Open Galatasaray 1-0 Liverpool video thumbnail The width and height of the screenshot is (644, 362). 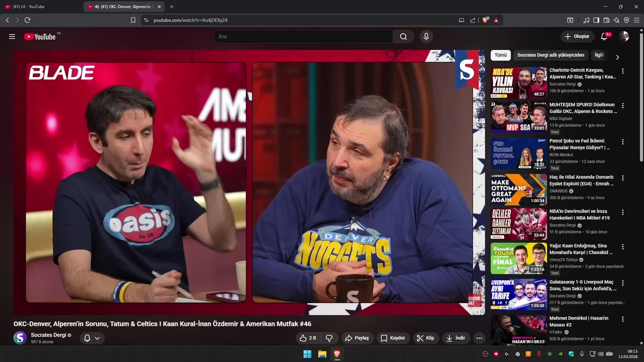pos(519,294)
